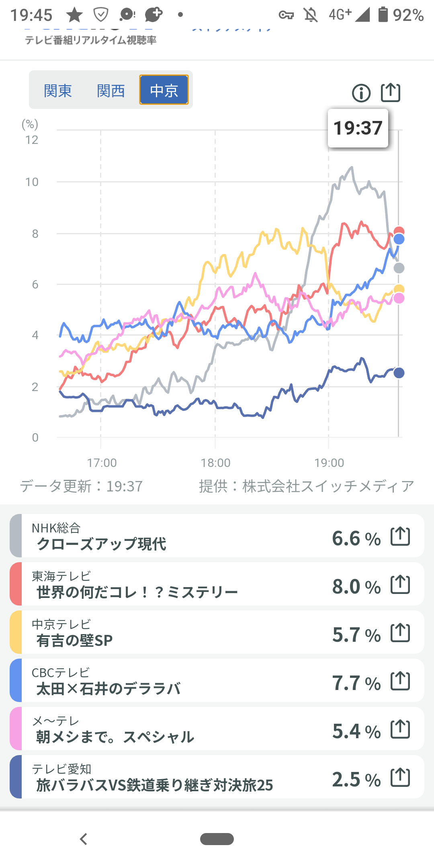Tap the gray NHK総合 color swatch
434x868 pixels.
click(x=16, y=536)
